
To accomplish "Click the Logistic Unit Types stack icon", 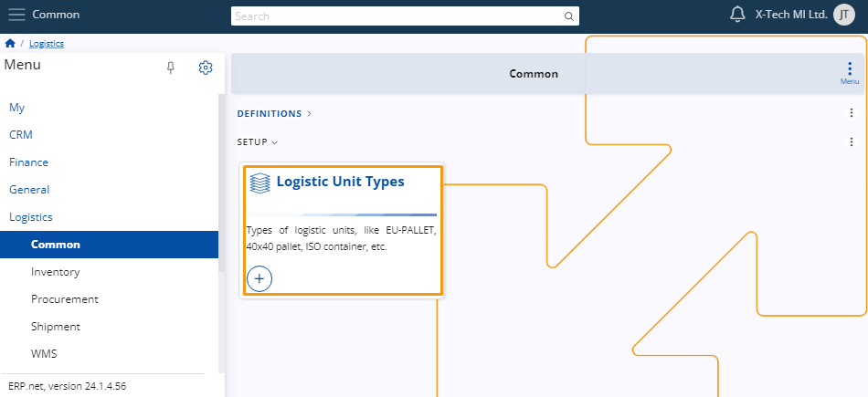I will (x=260, y=183).
